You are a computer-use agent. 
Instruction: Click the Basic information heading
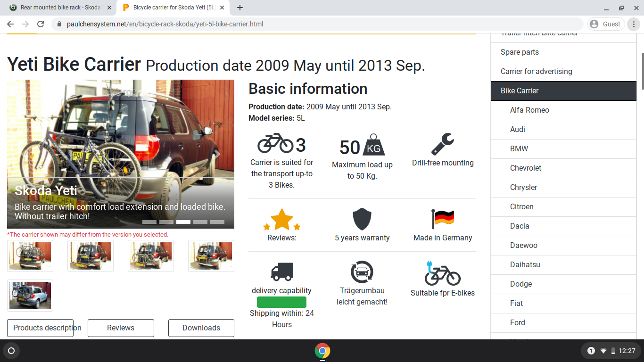coord(308,89)
